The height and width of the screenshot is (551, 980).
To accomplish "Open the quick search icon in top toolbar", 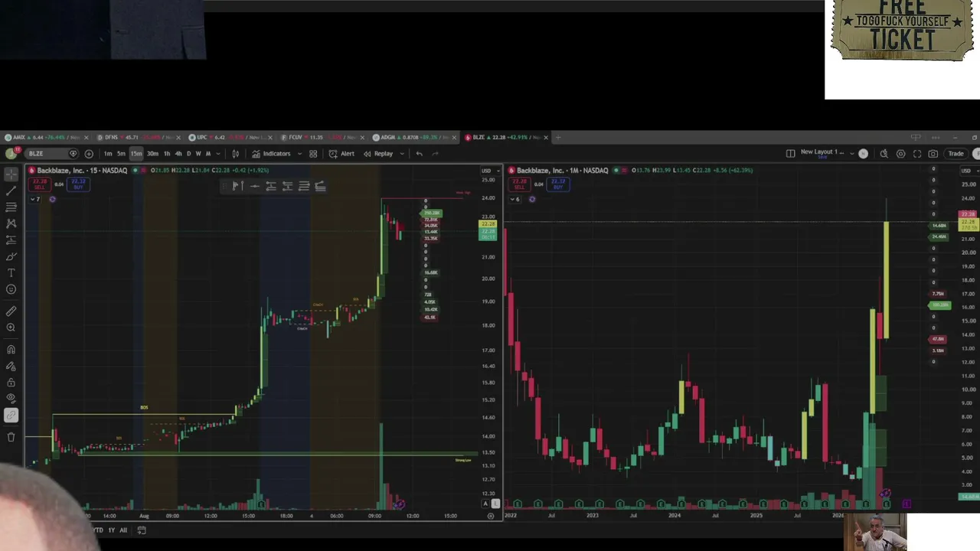I will (x=884, y=154).
